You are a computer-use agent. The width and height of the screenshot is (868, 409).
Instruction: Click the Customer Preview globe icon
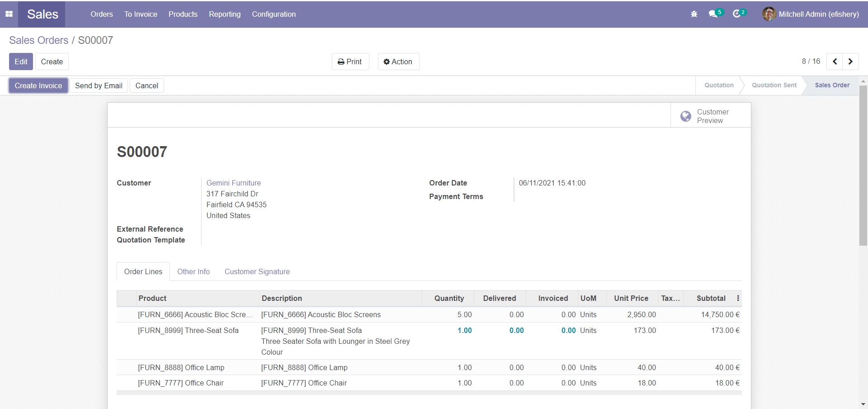pos(686,116)
